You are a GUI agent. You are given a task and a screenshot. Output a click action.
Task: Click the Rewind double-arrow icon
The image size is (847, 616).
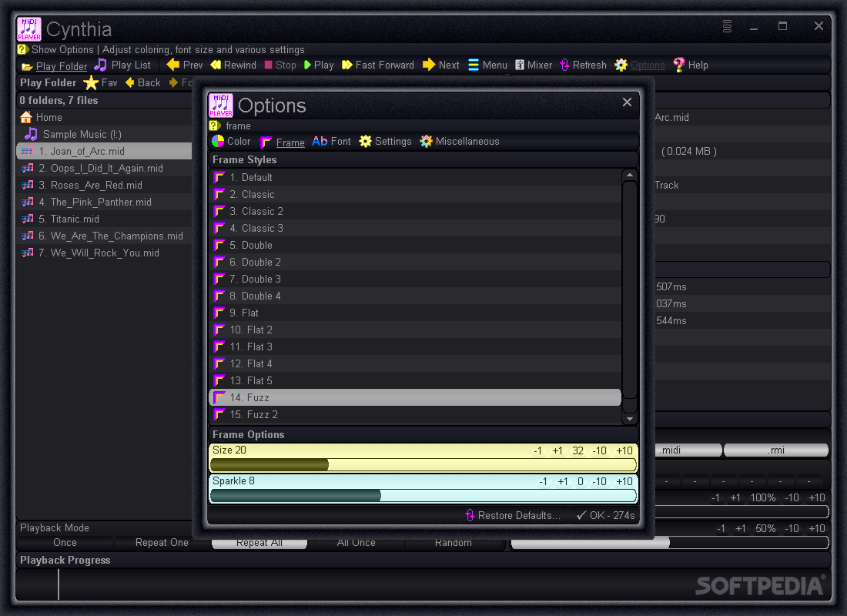click(x=216, y=65)
